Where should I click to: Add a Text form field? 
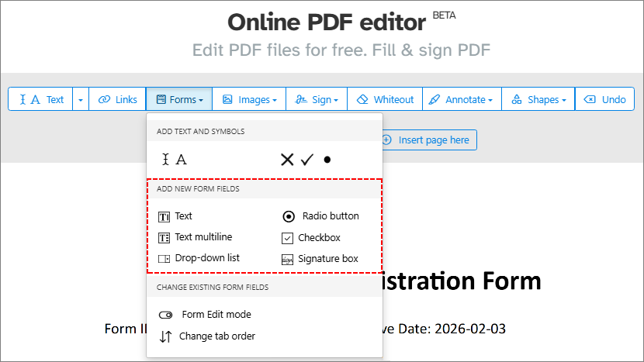(x=175, y=216)
